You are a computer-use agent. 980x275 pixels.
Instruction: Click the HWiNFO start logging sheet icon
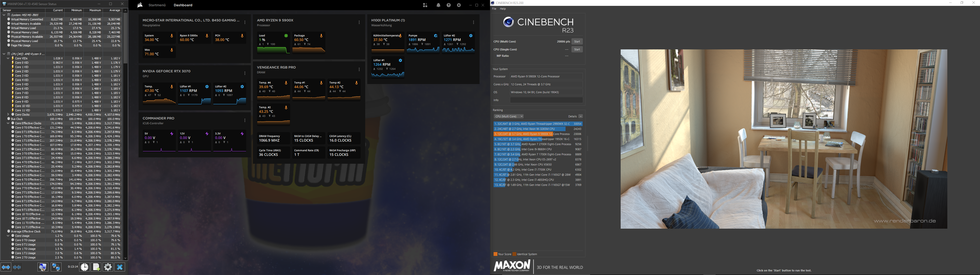96,267
